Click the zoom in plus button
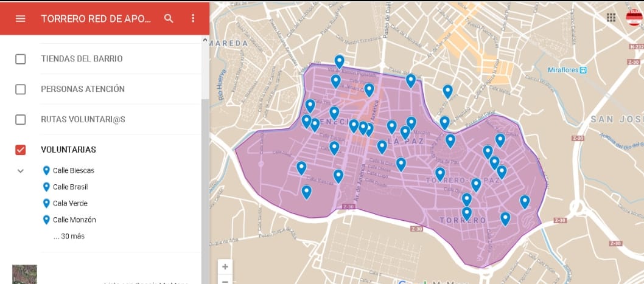Image resolution: width=644 pixels, height=284 pixels. (225, 267)
